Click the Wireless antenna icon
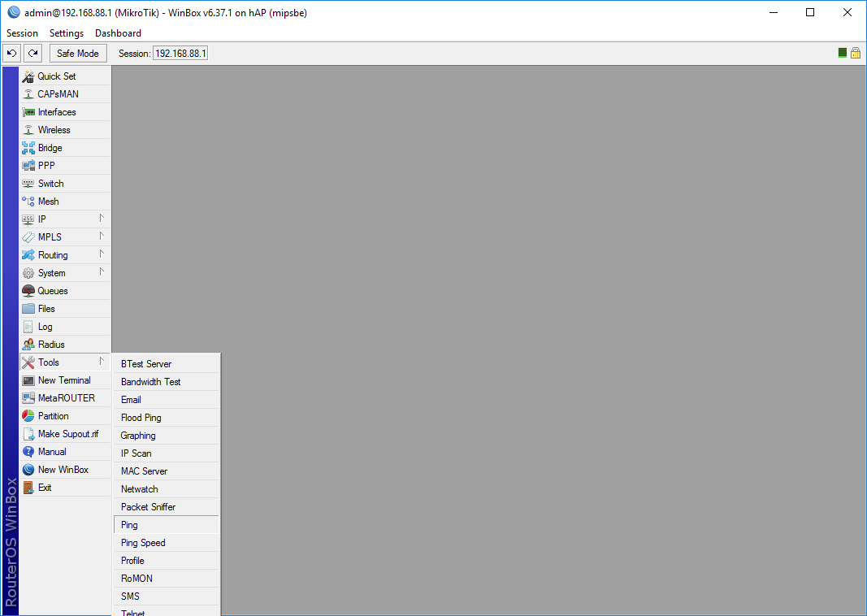 pos(28,130)
